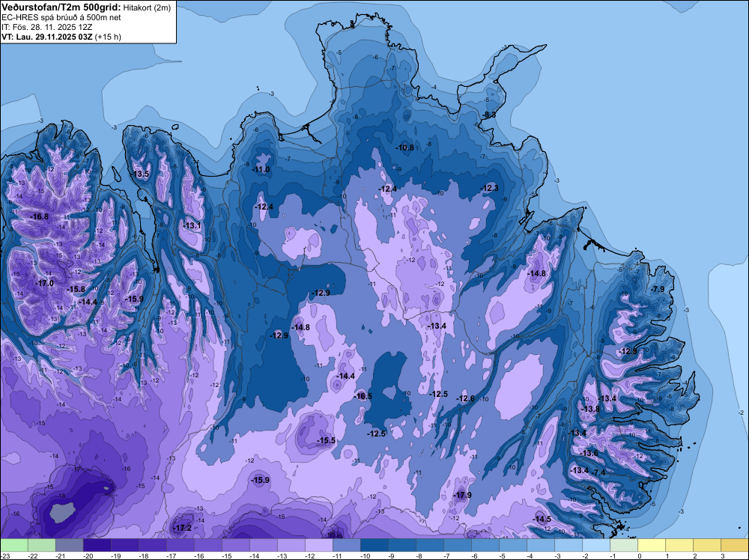Viewport: 749px width, 560px height.
Task: Click the -7 blue legend swatch
Action: 458,545
